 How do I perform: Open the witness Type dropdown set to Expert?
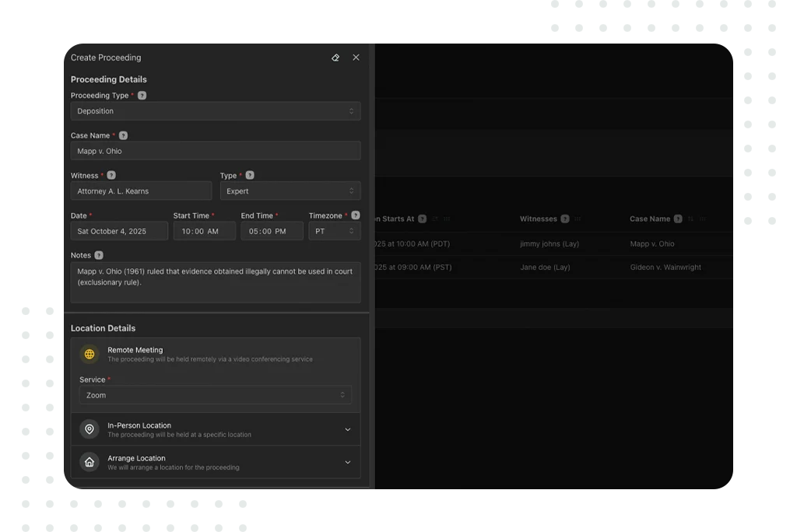(290, 191)
